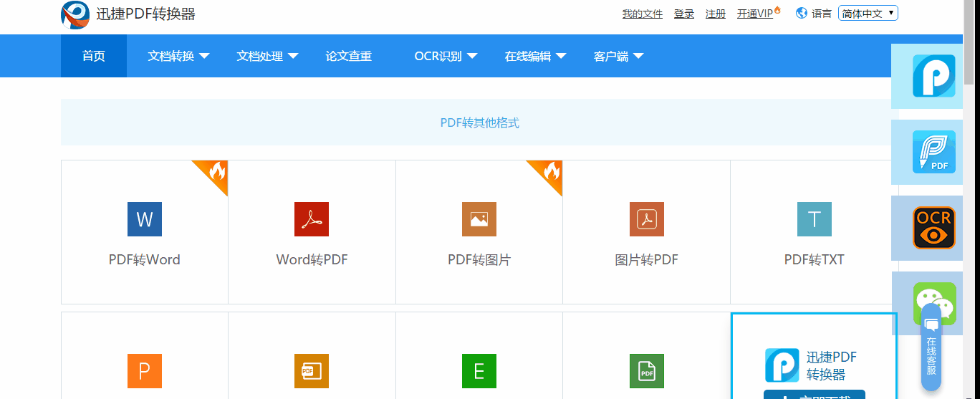The height and width of the screenshot is (399, 980).
Task: Click the globe language icon
Action: pos(802,13)
